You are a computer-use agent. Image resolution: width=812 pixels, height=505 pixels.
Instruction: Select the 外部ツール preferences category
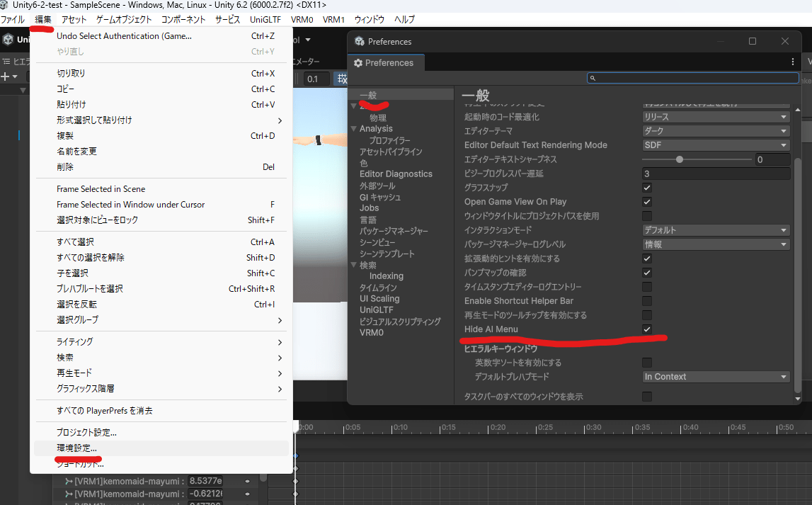[x=377, y=186]
